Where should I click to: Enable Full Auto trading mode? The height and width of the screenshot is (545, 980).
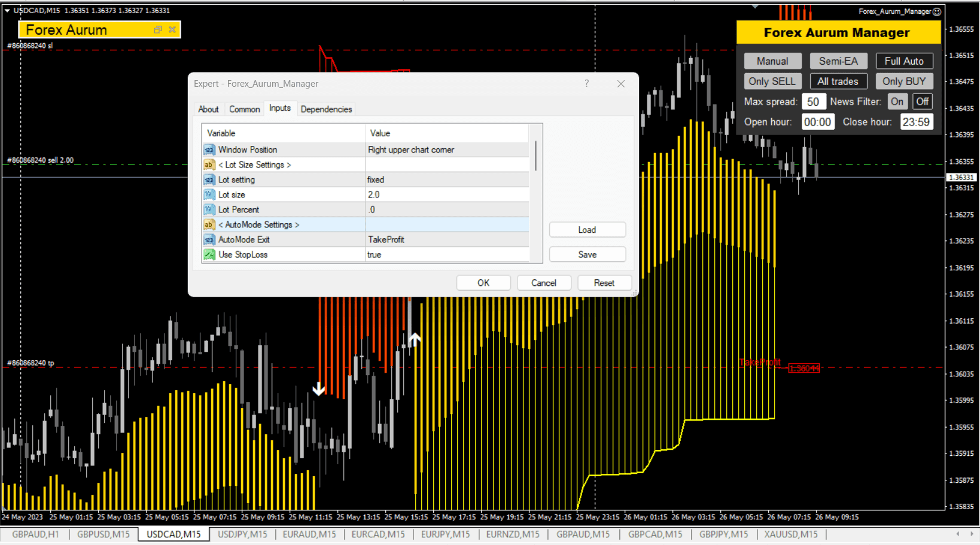pos(903,61)
